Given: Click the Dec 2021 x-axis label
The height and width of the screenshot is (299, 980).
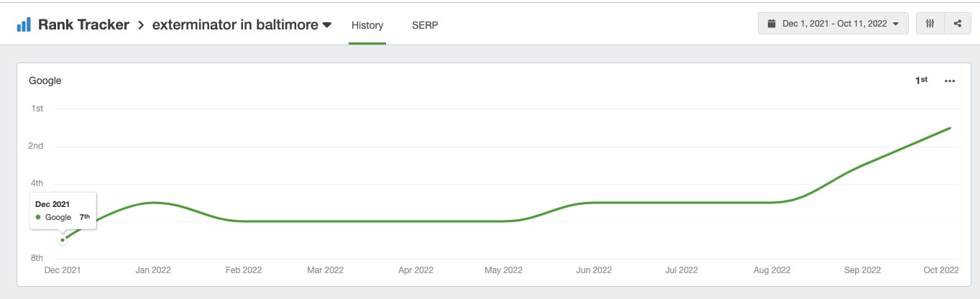Looking at the screenshot, I should (x=63, y=270).
